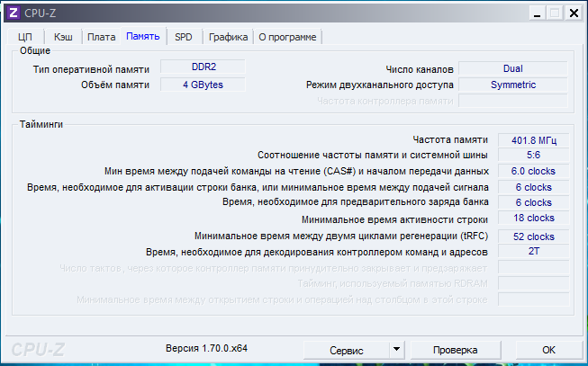Click the 52 clocks tRFC value

(533, 237)
